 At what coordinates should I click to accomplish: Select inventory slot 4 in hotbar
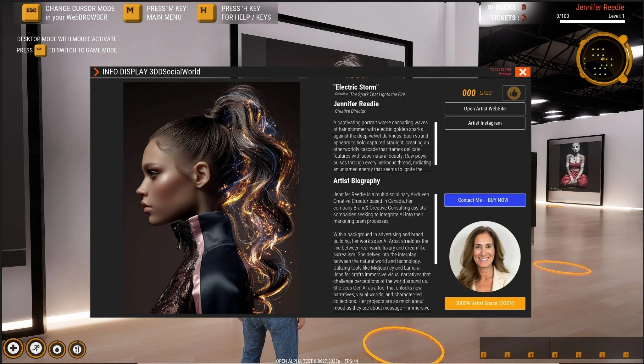pos(555,355)
